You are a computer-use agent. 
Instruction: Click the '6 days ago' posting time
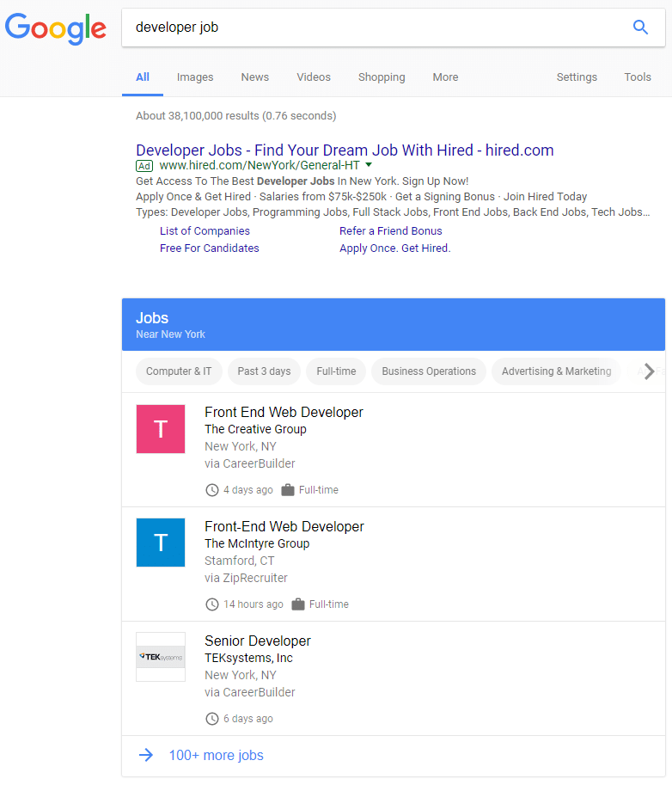coord(248,719)
